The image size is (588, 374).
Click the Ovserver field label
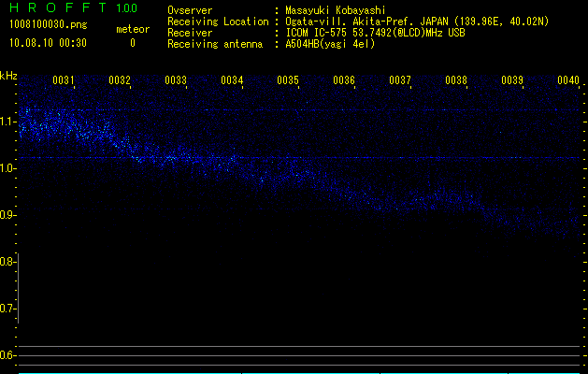pyautogui.click(x=190, y=10)
